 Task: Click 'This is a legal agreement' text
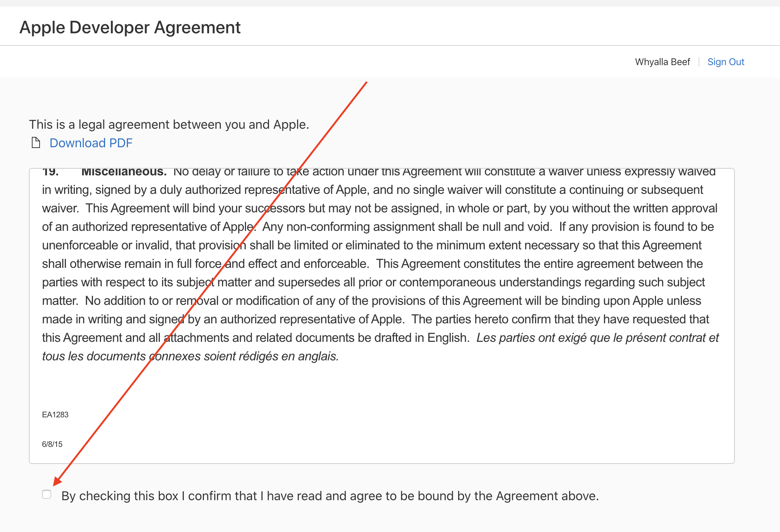(169, 125)
